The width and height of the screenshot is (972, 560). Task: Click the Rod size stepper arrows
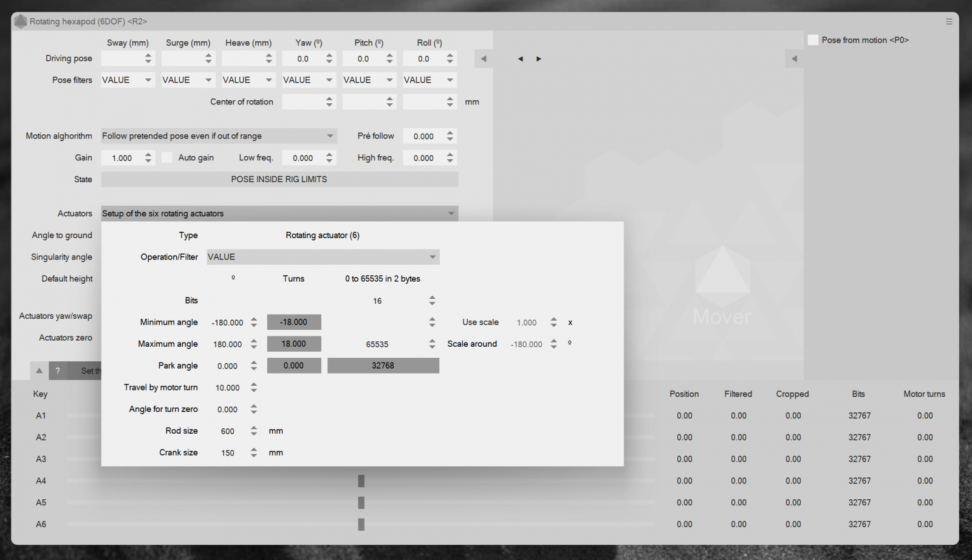[x=254, y=431]
